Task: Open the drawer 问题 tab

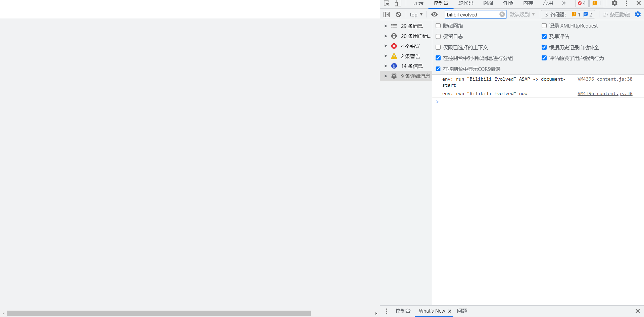Action: tap(462, 311)
